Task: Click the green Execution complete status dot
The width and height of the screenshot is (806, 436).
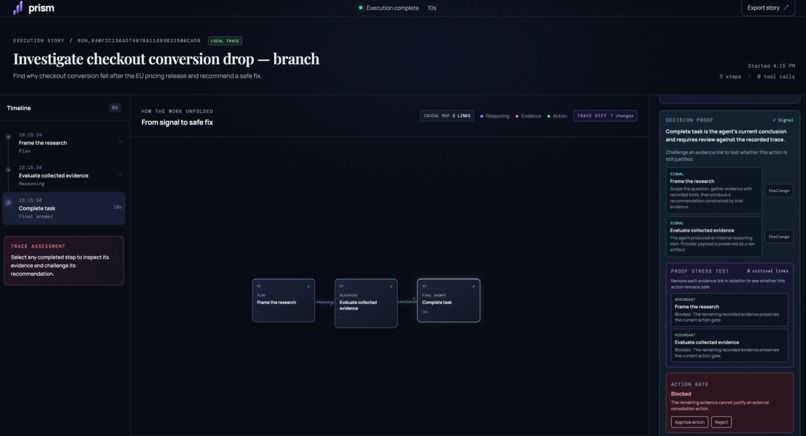Action: click(x=360, y=8)
